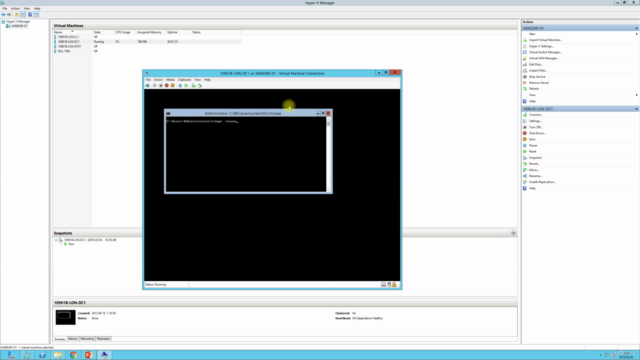Click Rename action in Actions pane
640x360 pixels.
pyautogui.click(x=535, y=176)
